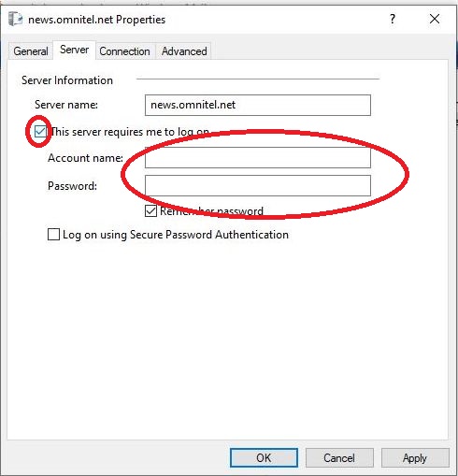This screenshot has width=458, height=476.
Task: Click the Cancel button
Action: [x=339, y=458]
